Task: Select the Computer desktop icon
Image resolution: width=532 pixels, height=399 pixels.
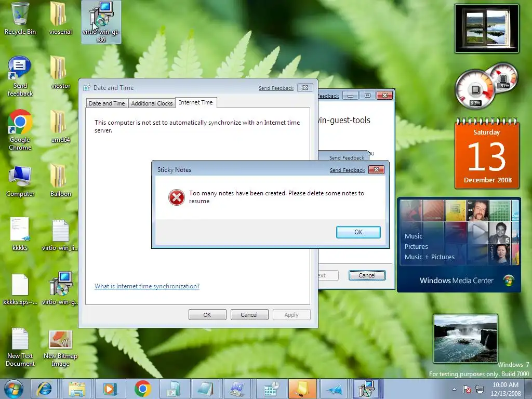Action: click(20, 181)
